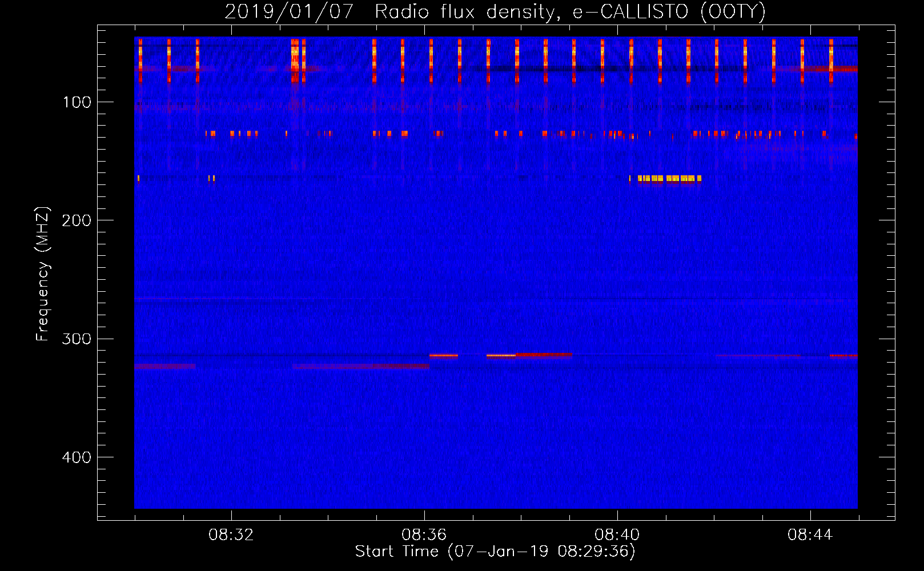Click the 08:36 time axis label
Viewport: 924px width, 571px height.
424,535
